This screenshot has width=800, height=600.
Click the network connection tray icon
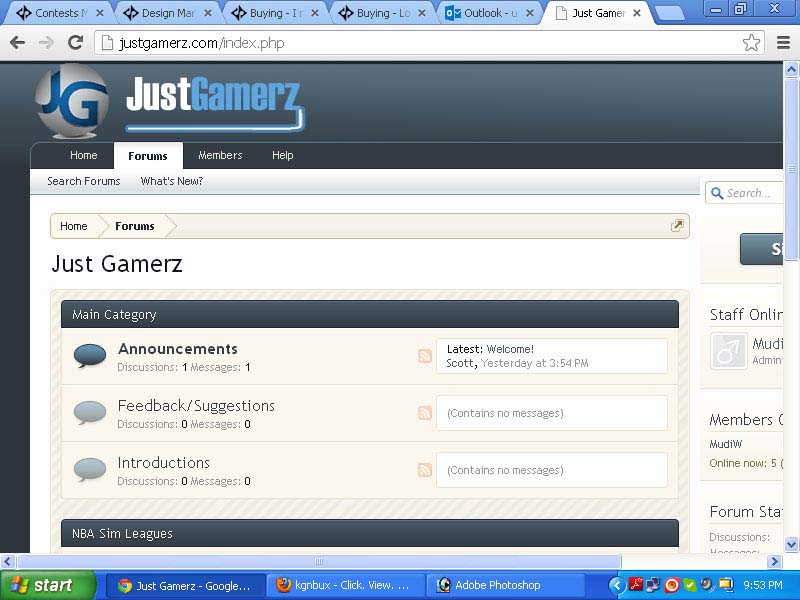point(653,585)
